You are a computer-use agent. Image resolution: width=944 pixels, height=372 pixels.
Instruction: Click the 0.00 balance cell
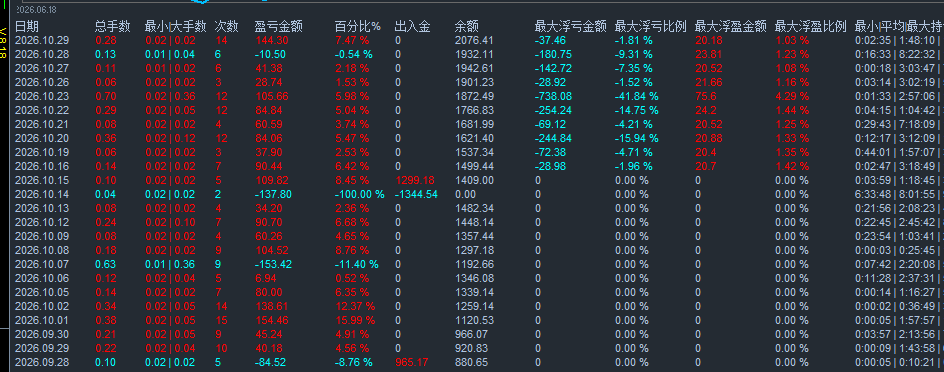pyautogui.click(x=465, y=194)
